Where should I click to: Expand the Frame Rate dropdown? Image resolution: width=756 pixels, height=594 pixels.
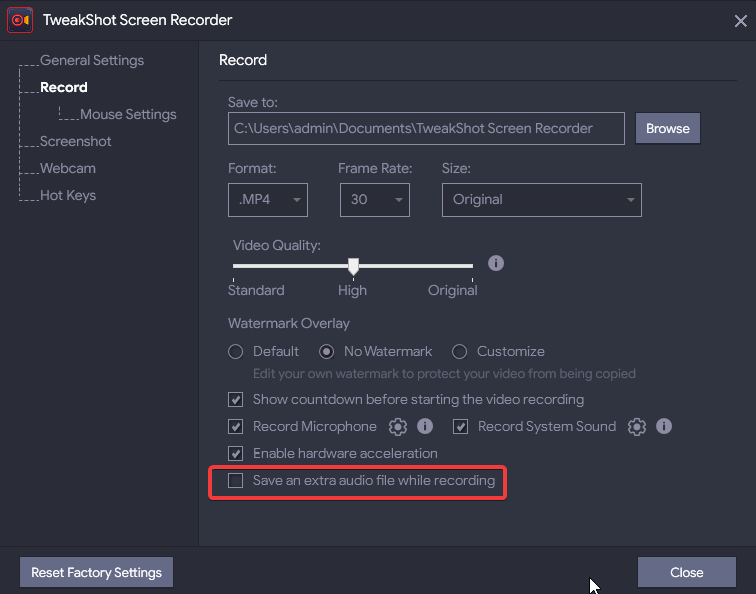point(374,200)
